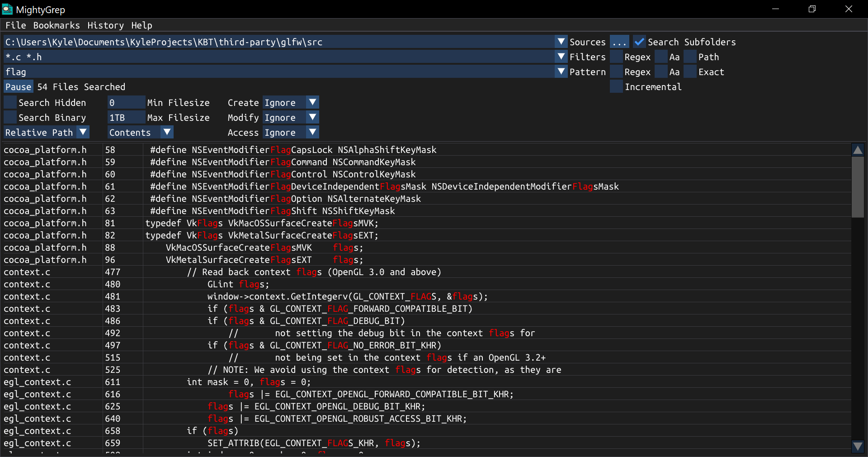Enable the Filters Path checkbox
Image resolution: width=868 pixels, height=457 pixels.
coord(690,57)
